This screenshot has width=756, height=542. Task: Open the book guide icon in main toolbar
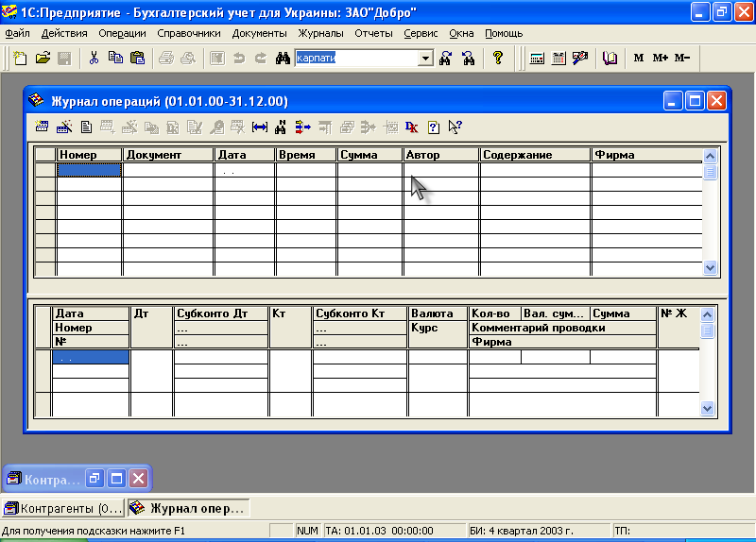[610, 59]
